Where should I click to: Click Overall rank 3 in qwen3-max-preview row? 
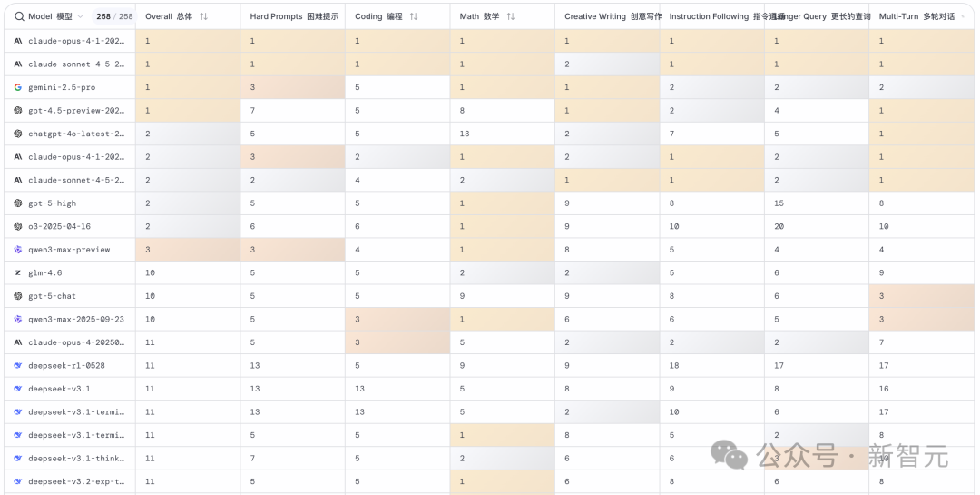point(148,250)
